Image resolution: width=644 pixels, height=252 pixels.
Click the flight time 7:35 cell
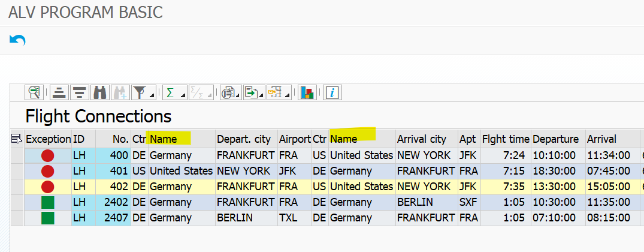pyautogui.click(x=506, y=187)
